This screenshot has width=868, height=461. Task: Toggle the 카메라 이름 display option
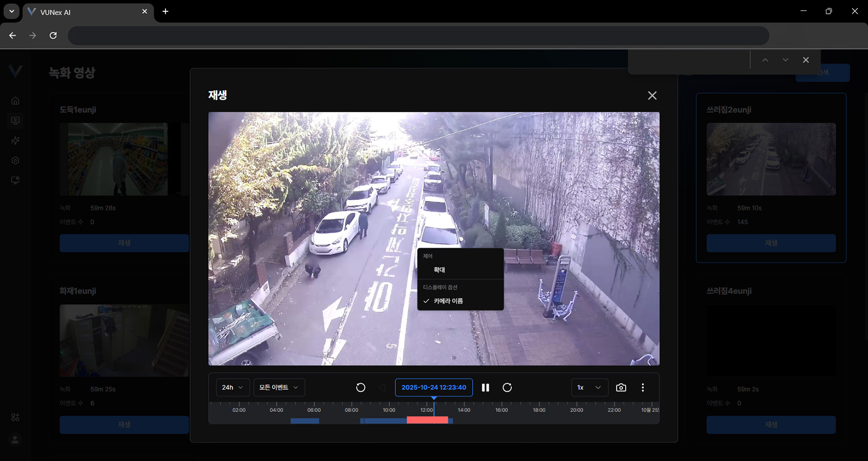point(448,301)
